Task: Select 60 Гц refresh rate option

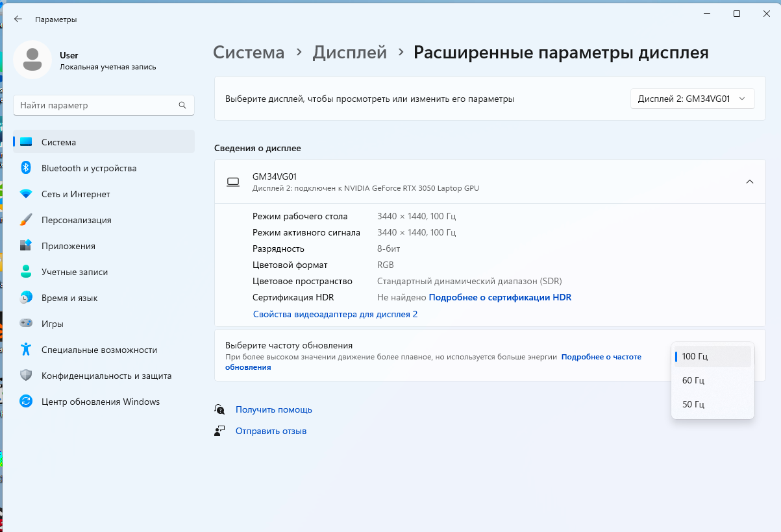Action: coord(693,380)
